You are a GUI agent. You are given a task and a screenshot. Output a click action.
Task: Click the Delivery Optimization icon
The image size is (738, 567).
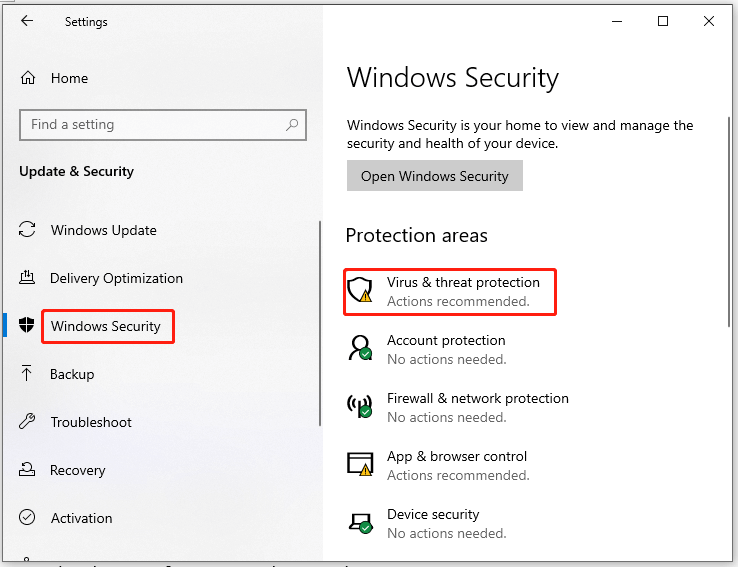click(x=28, y=278)
